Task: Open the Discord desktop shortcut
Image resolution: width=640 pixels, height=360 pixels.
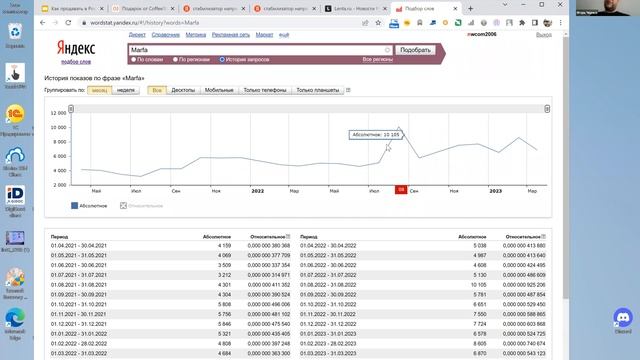Action: (x=623, y=321)
